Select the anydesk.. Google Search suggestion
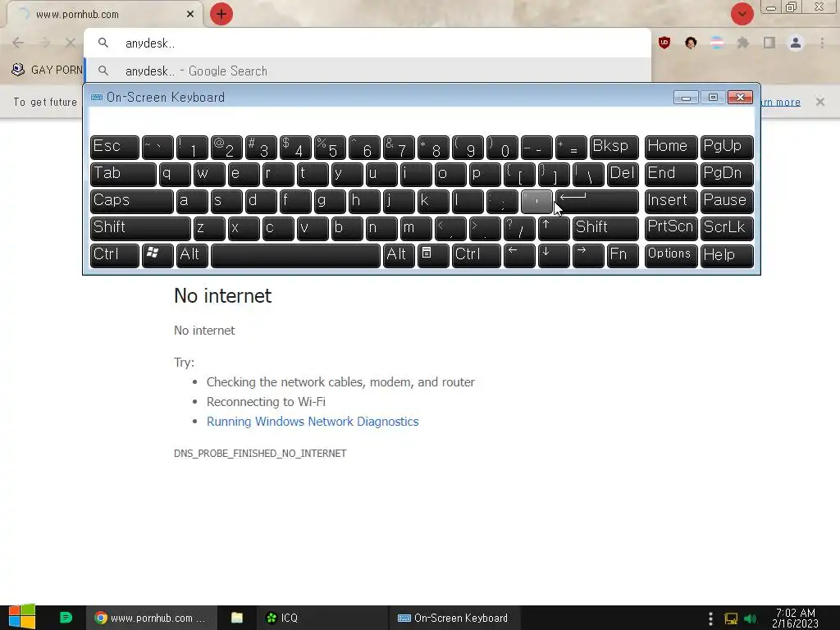Screen dimensions: 840x630 (x=367, y=71)
